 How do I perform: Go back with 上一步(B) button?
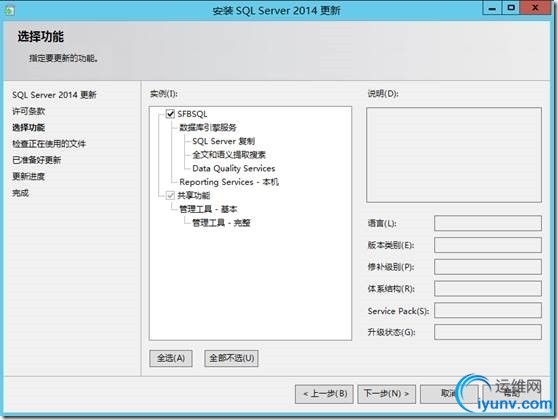pyautogui.click(x=324, y=394)
